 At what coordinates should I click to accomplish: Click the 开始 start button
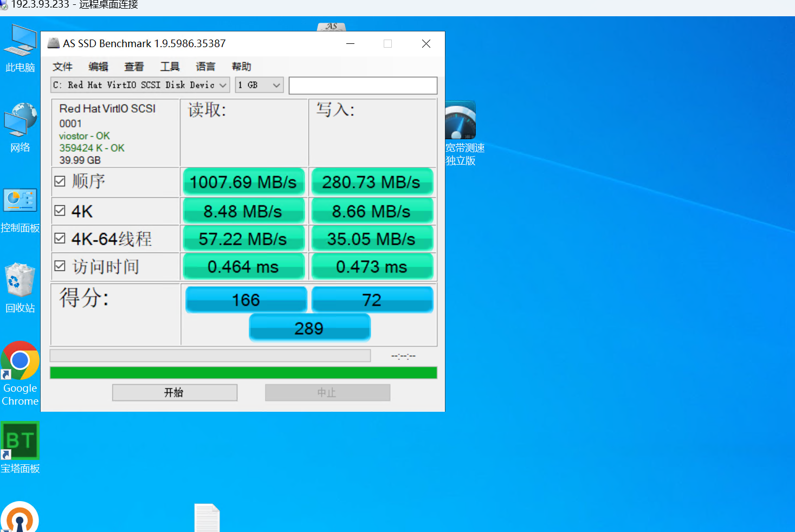click(x=174, y=393)
